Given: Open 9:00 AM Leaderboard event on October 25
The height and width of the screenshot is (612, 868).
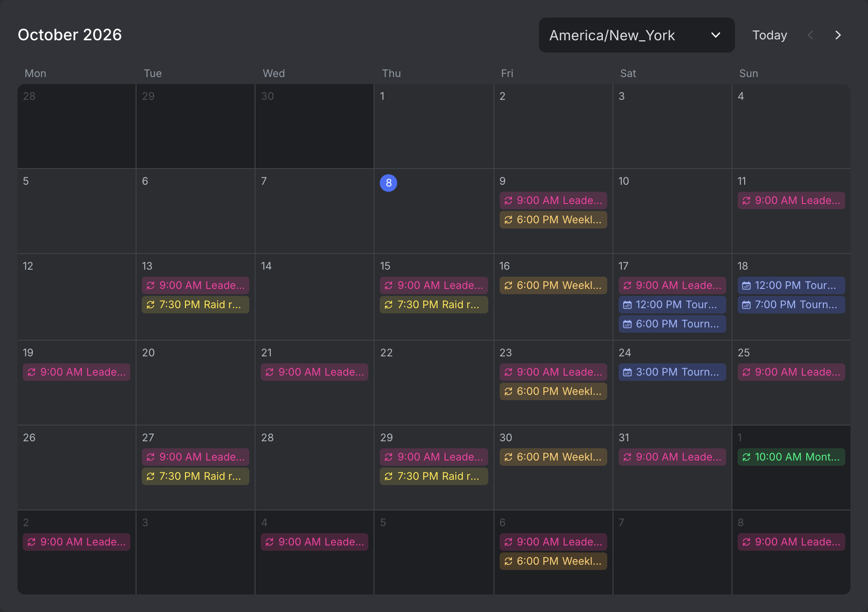Looking at the screenshot, I should pos(791,372).
